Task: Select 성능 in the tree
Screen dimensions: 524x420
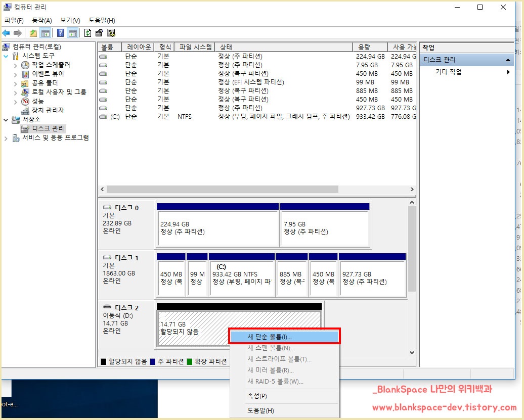Action: pos(38,101)
